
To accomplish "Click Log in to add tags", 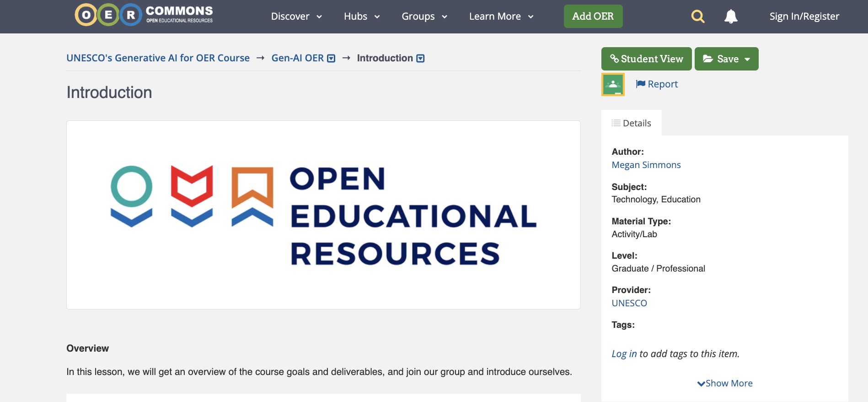I will [x=624, y=354].
